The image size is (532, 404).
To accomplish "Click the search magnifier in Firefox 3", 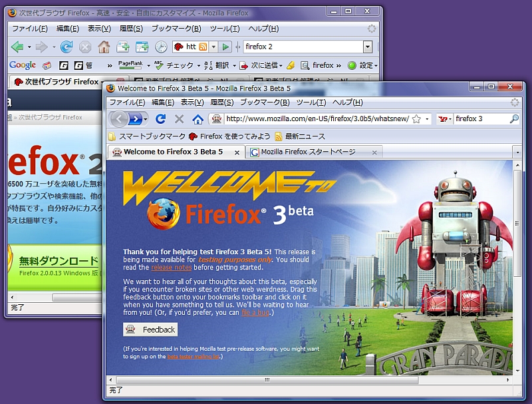I will point(514,119).
